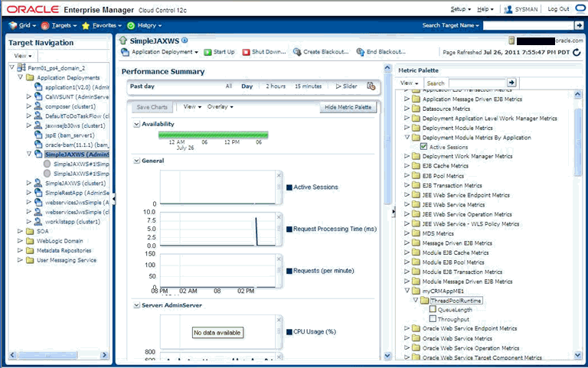588x368 pixels.
Task: Click the SOA folder icon
Action: pyautogui.click(x=30, y=231)
